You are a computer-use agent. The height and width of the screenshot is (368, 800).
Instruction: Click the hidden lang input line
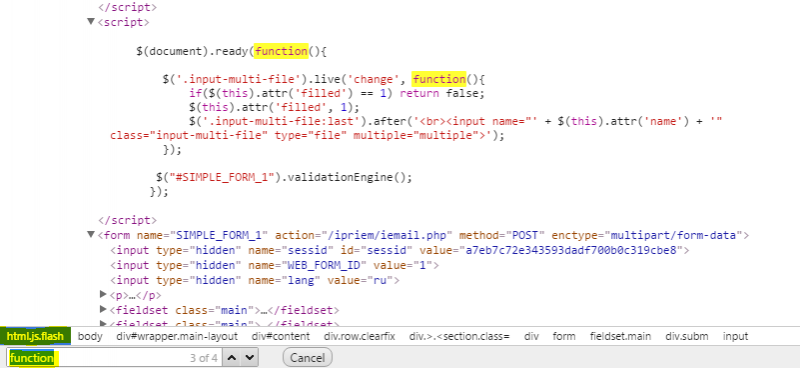click(x=255, y=280)
